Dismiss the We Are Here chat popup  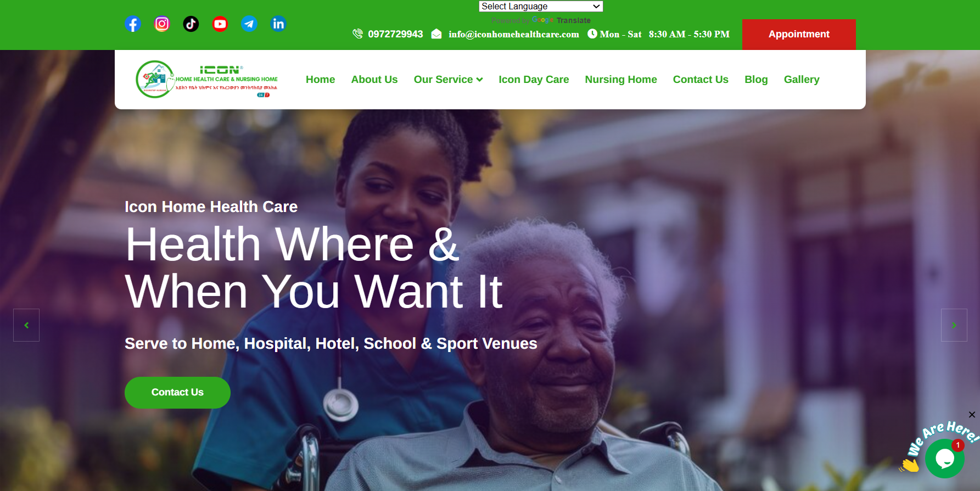972,415
